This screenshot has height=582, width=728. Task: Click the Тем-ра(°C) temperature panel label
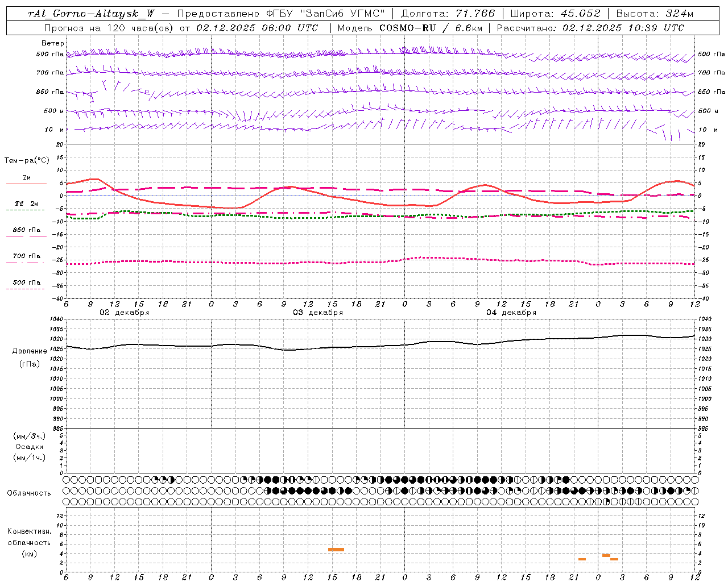27,161
